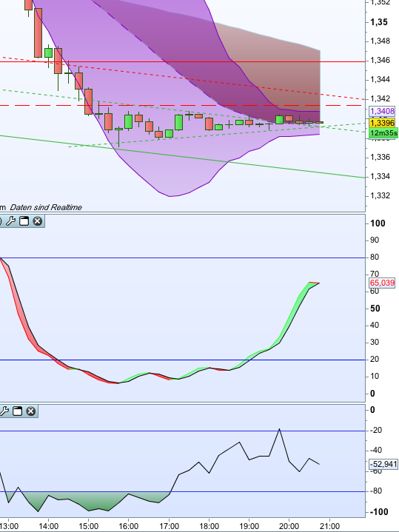Click the long red candle after 13:30

coord(38,33)
